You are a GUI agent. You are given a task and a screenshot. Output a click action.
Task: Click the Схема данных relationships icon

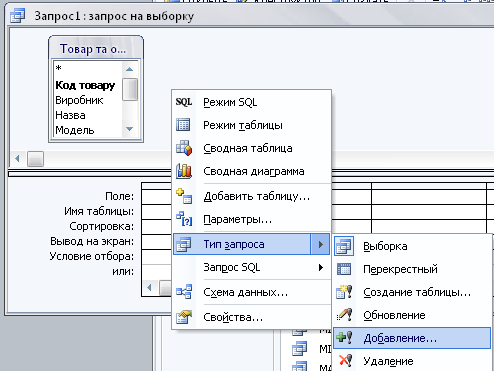pos(184,292)
